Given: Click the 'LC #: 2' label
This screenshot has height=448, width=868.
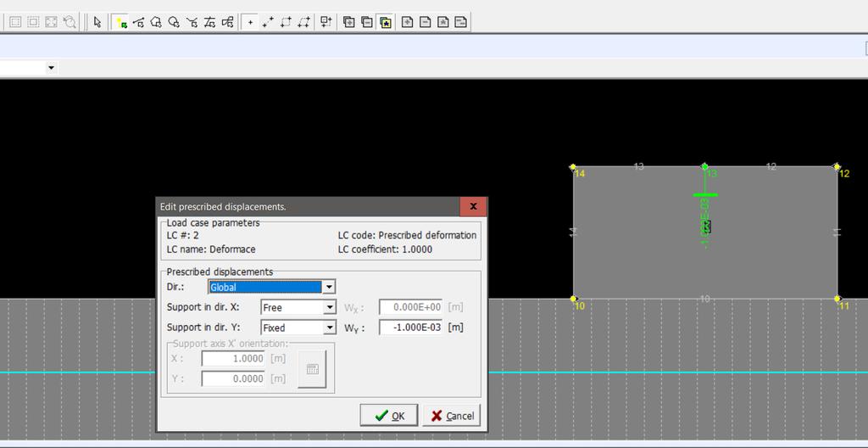Looking at the screenshot, I should tap(183, 235).
